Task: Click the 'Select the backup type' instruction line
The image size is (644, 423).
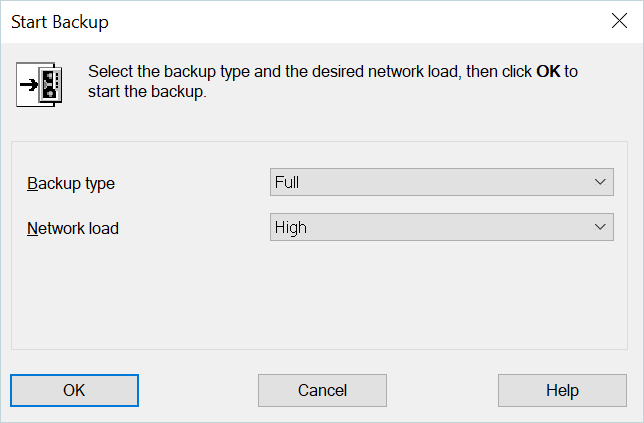Action: [x=300, y=72]
